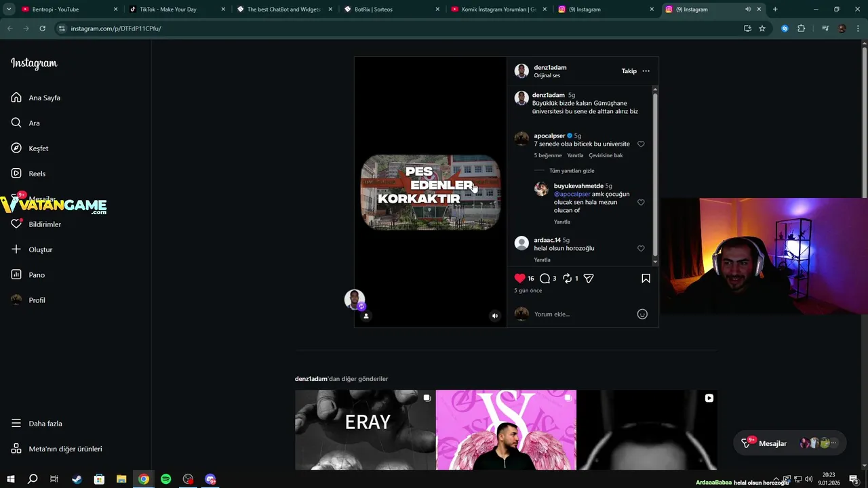Open the post's three-dot options menu

click(x=646, y=71)
